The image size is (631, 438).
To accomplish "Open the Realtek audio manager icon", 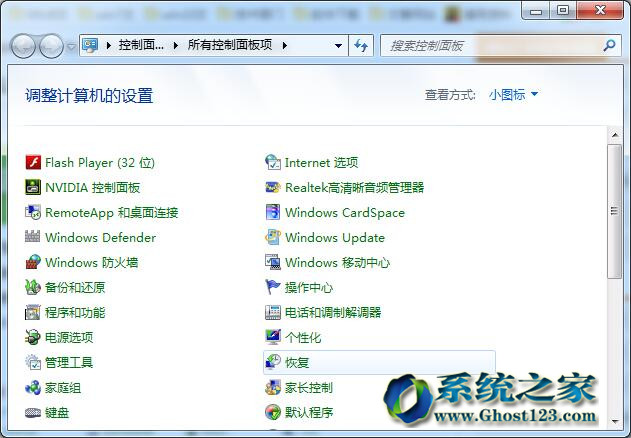I will (273, 188).
